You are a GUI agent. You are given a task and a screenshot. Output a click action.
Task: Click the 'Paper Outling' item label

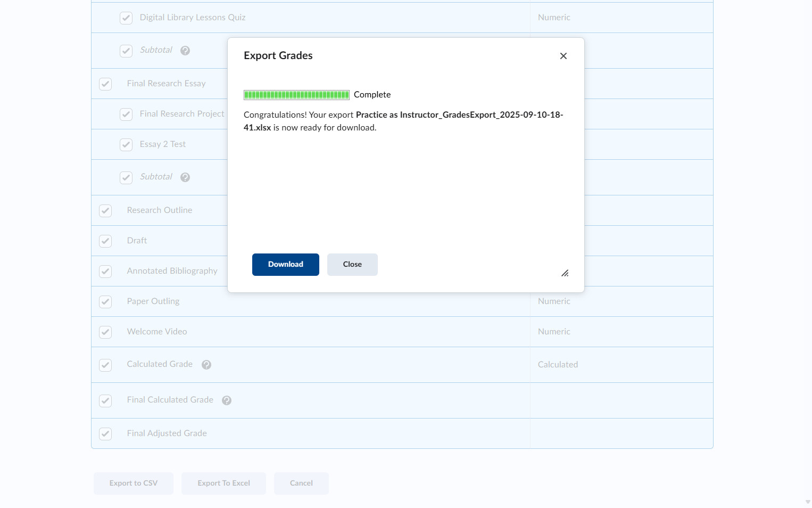(153, 301)
